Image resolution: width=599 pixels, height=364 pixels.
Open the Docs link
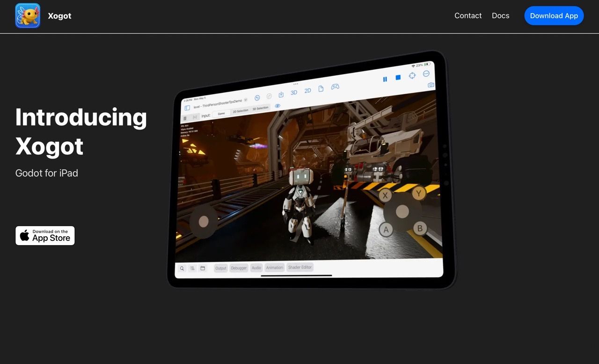pyautogui.click(x=500, y=15)
